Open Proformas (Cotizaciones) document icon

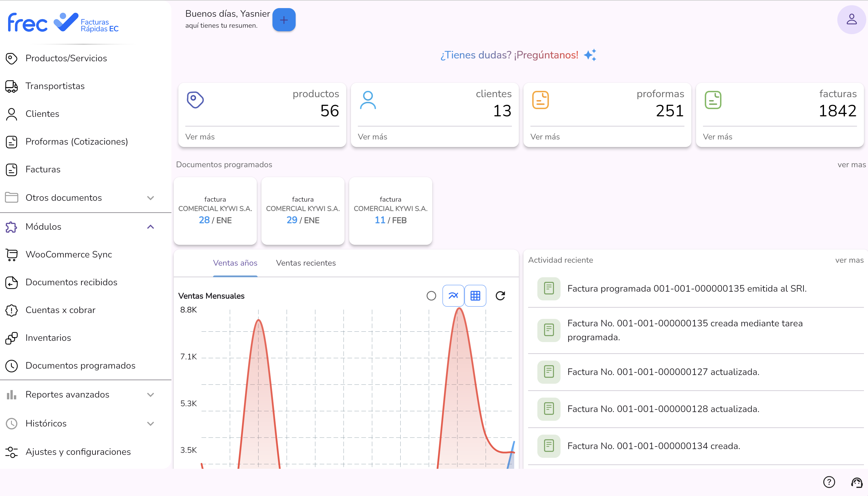click(12, 142)
